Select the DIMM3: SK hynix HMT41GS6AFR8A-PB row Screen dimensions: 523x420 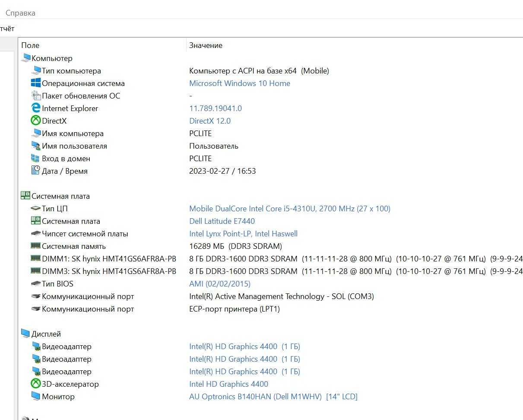click(x=109, y=271)
